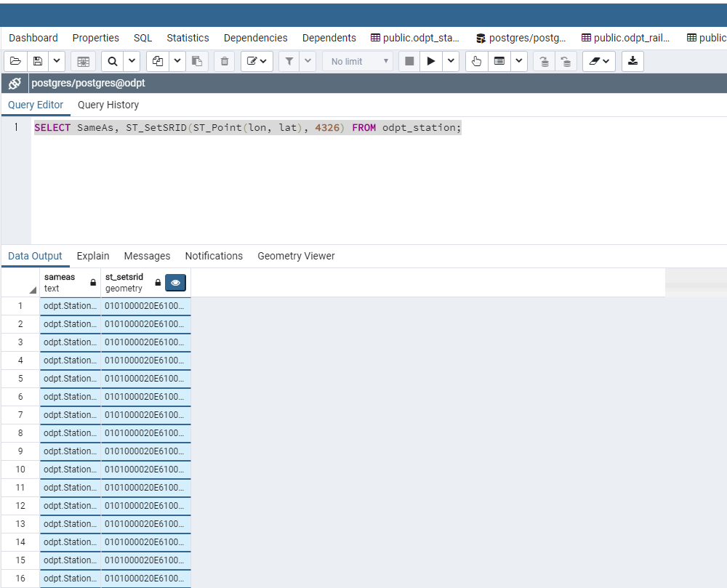Open the Explain options dropdown arrow

click(519, 61)
